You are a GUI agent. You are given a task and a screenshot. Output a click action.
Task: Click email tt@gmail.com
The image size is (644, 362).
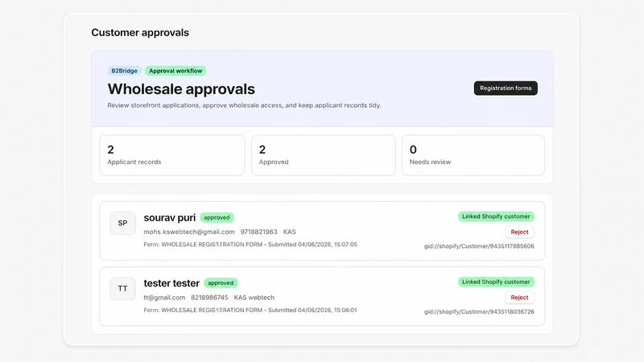tap(164, 297)
